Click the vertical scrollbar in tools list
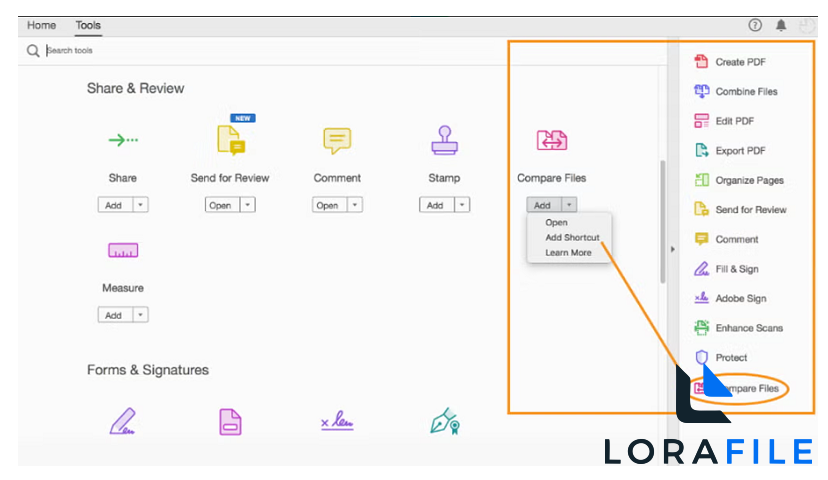 point(662,222)
